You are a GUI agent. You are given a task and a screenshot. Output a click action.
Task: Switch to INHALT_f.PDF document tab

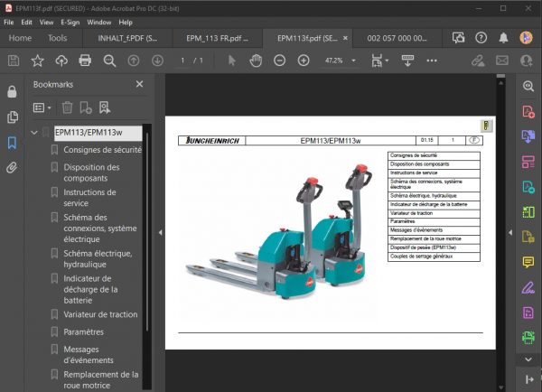[127, 38]
